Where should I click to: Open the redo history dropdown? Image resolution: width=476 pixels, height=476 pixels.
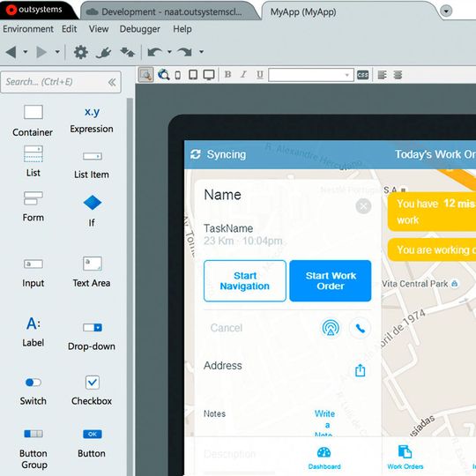[x=201, y=52]
